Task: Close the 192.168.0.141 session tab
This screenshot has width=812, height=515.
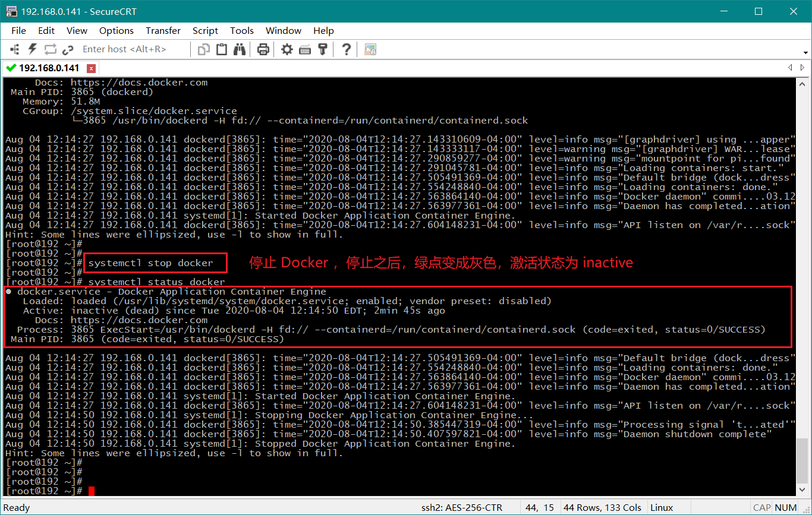Action: pyautogui.click(x=91, y=68)
